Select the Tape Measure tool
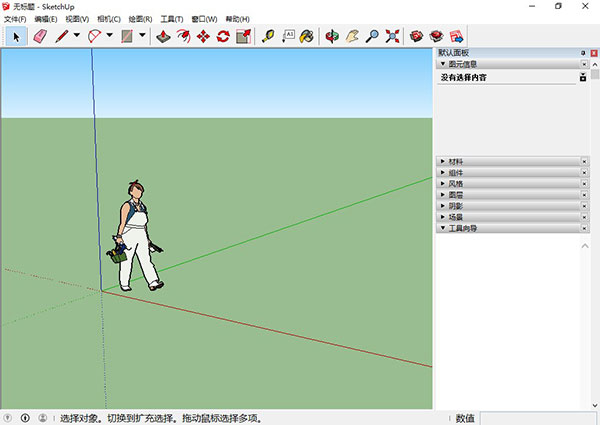 click(x=268, y=37)
